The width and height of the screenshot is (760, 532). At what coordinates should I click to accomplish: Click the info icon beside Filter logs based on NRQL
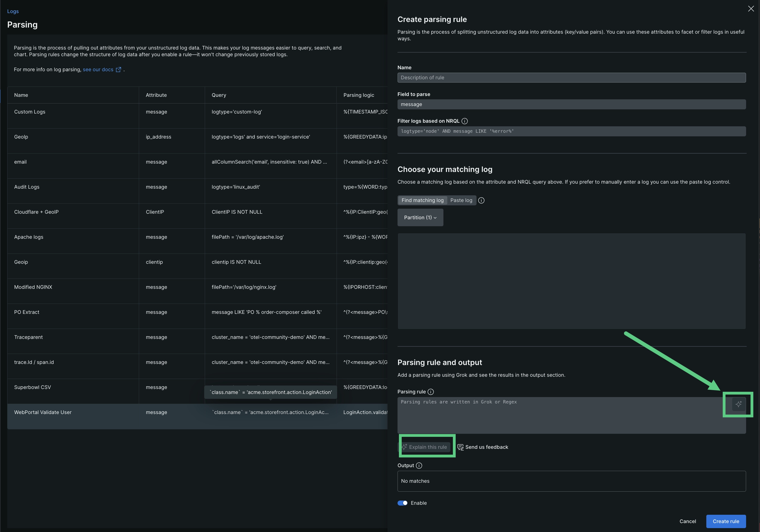465,121
